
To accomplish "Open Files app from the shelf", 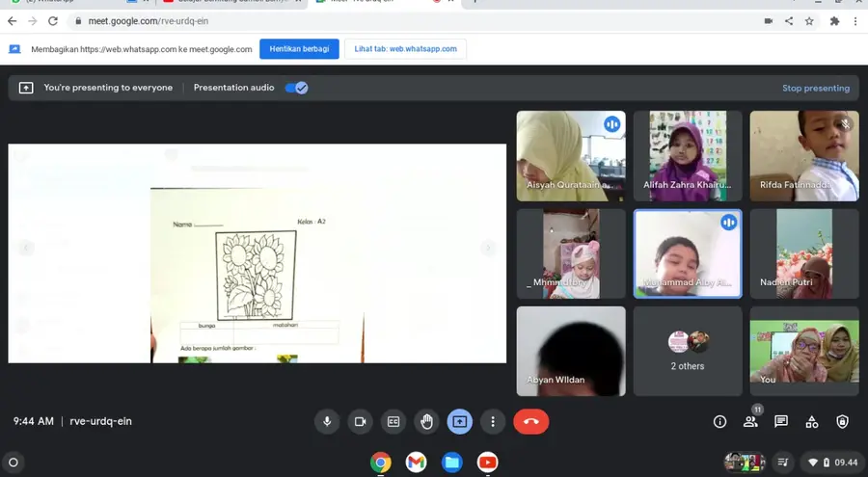I will click(451, 462).
